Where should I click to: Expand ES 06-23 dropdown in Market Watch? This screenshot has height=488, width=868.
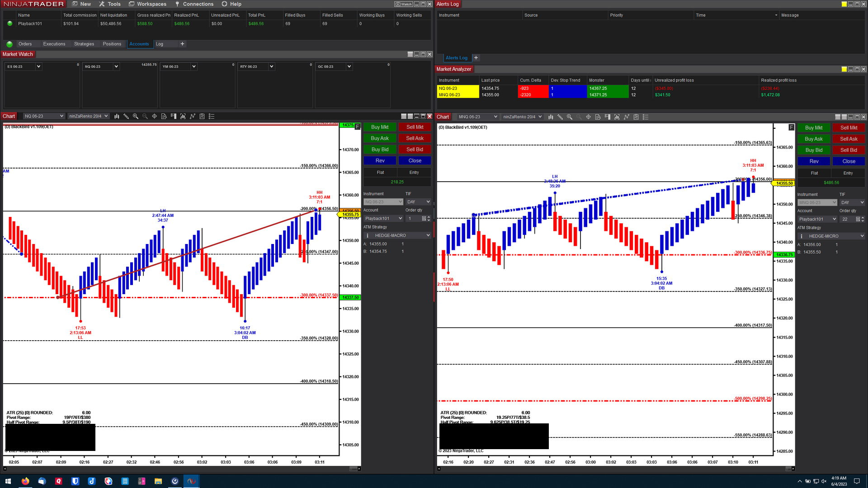[38, 66]
